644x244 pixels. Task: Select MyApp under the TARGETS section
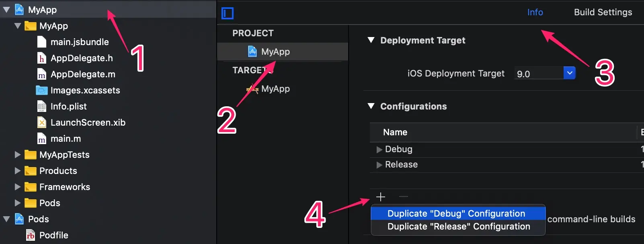(275, 89)
